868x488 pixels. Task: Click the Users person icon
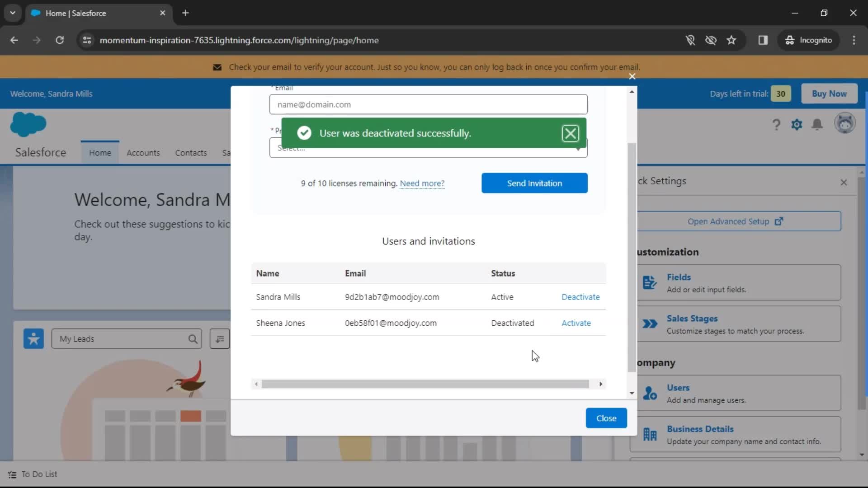pyautogui.click(x=650, y=393)
